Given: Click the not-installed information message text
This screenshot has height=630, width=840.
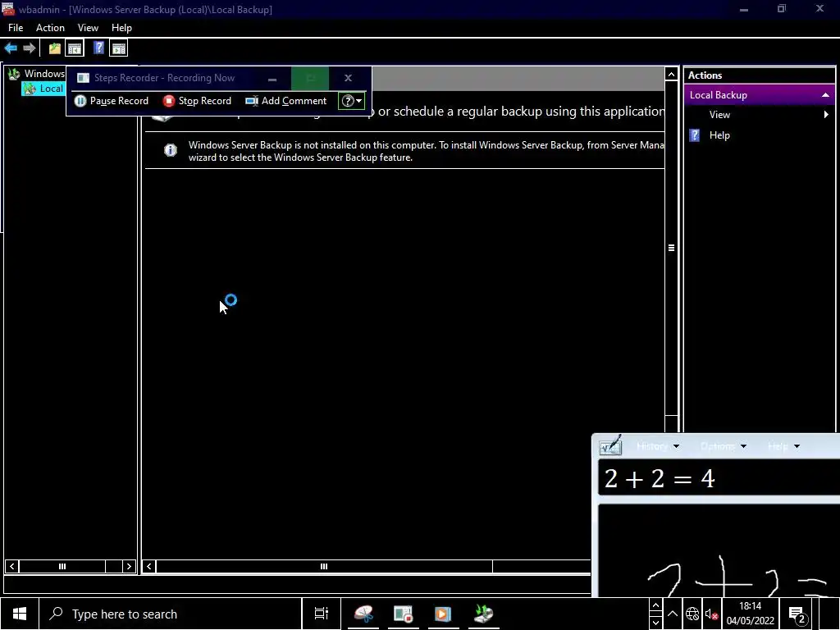Looking at the screenshot, I should point(426,151).
